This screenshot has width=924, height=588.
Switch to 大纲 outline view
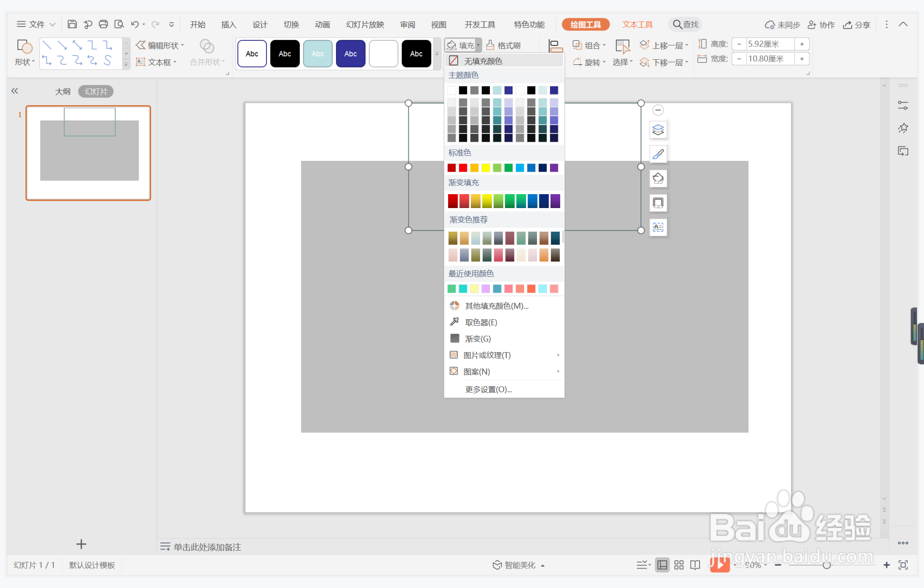pos(63,91)
